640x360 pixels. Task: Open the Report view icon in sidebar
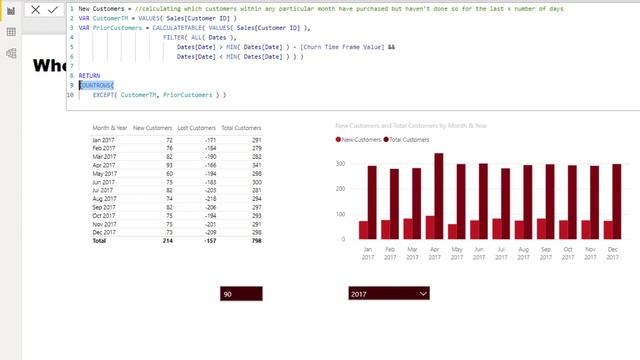coord(11,11)
